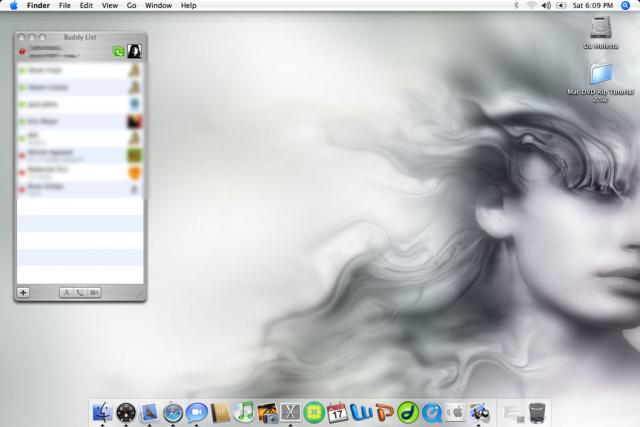Screen dimensions: 640x427
Task: Click the volume icon in menu bar
Action: tap(546, 5)
